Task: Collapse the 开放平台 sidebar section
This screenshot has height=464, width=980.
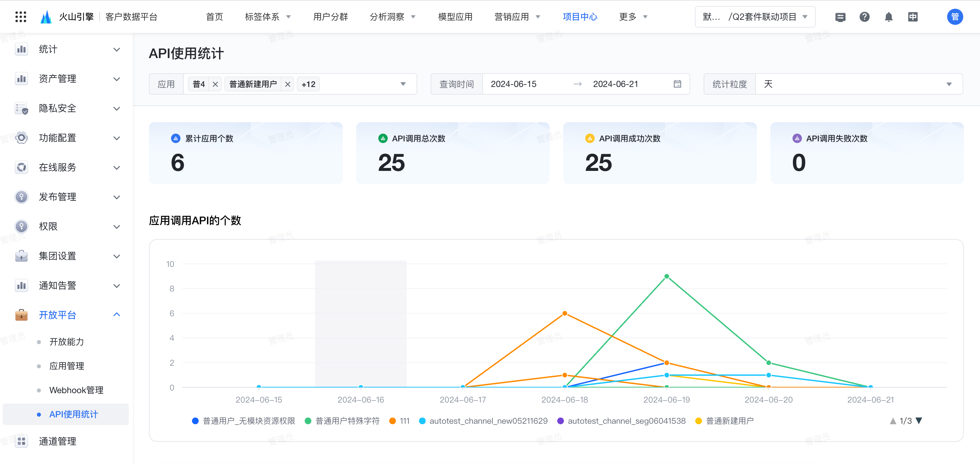Action: (x=117, y=315)
